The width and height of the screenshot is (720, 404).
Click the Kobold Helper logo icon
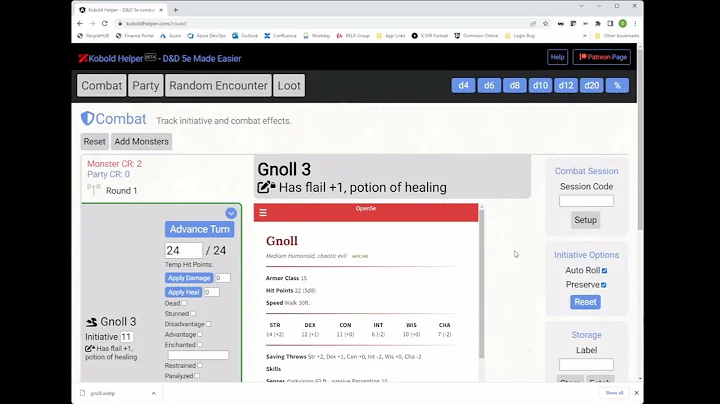tap(83, 58)
